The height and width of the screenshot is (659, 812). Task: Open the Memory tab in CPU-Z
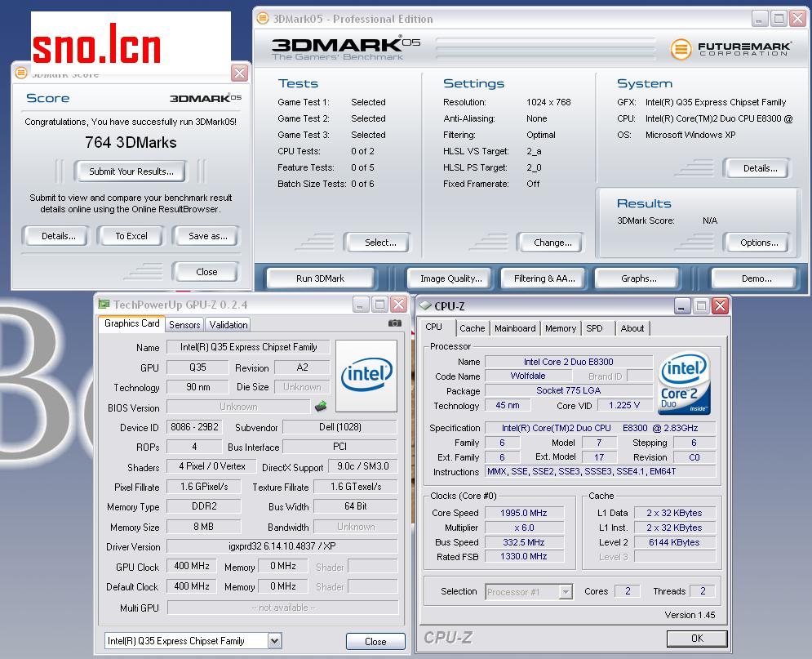pos(561,328)
